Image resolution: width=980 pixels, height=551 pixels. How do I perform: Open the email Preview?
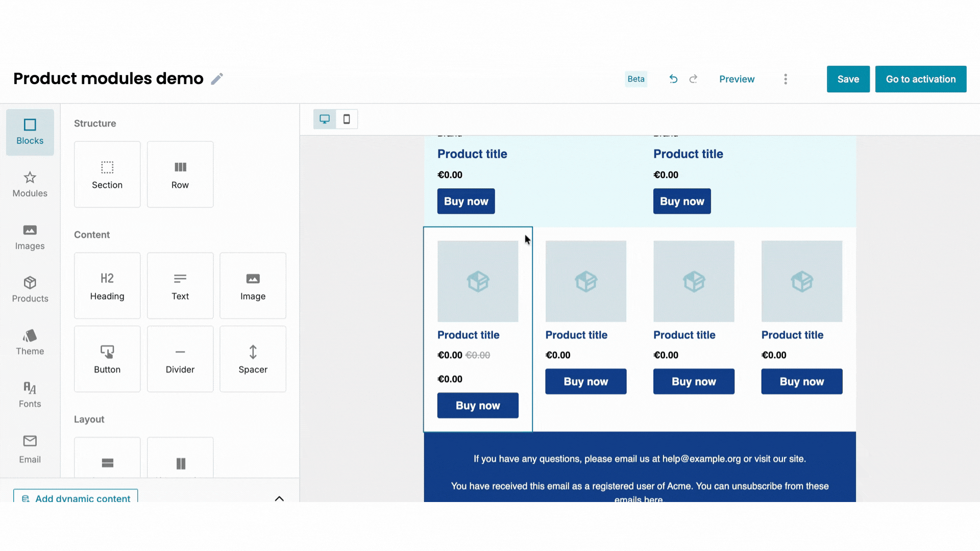point(737,79)
